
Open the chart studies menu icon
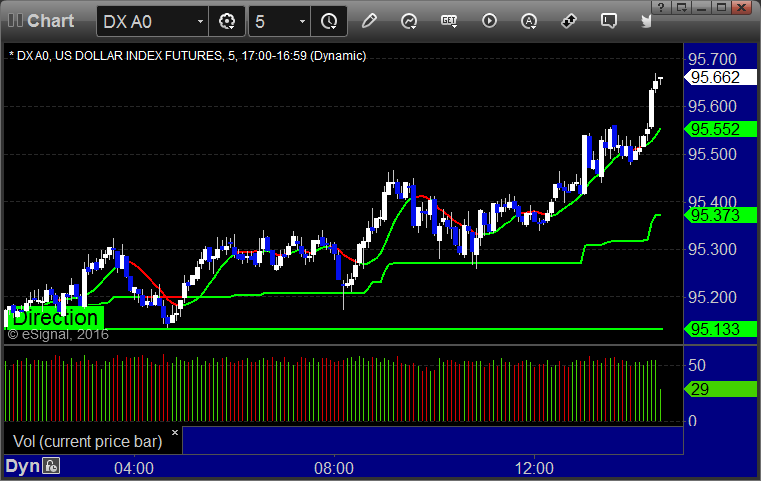tap(409, 21)
